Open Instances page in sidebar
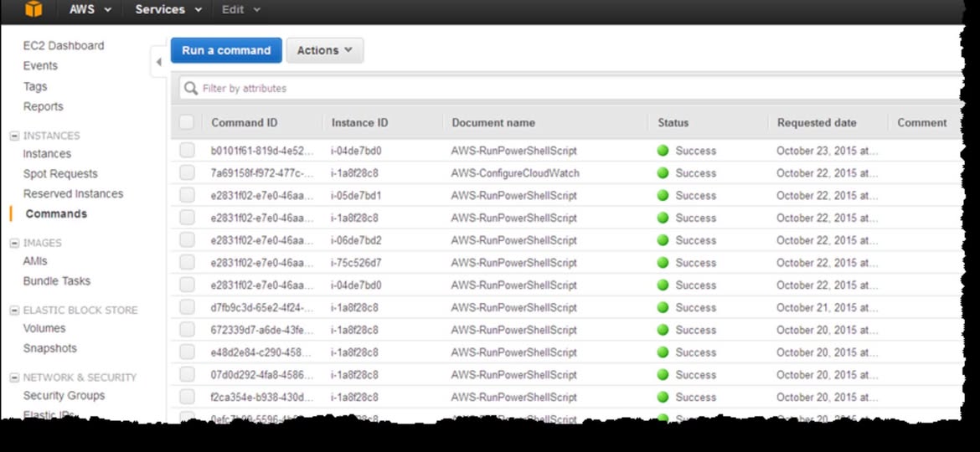Screen dimensions: 980x452 click(47, 153)
